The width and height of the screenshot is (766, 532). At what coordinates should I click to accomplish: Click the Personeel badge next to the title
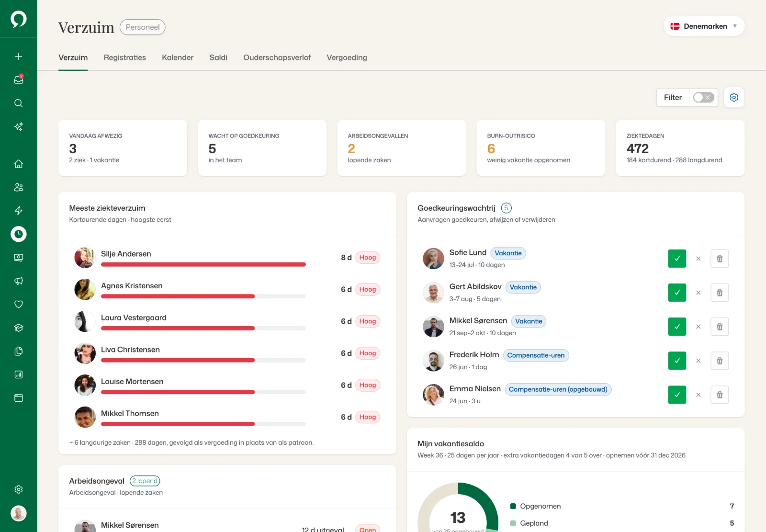point(143,27)
